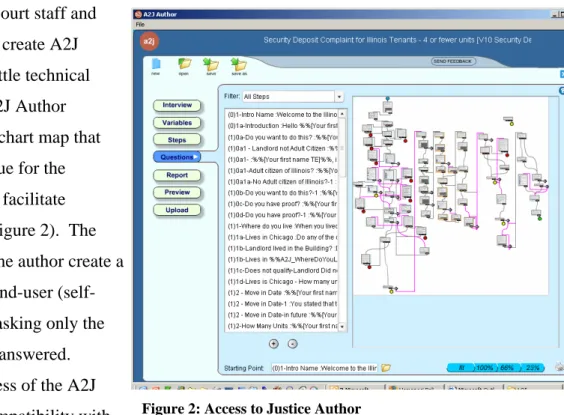
Task: Click the a2j logo circle
Action: (x=149, y=41)
